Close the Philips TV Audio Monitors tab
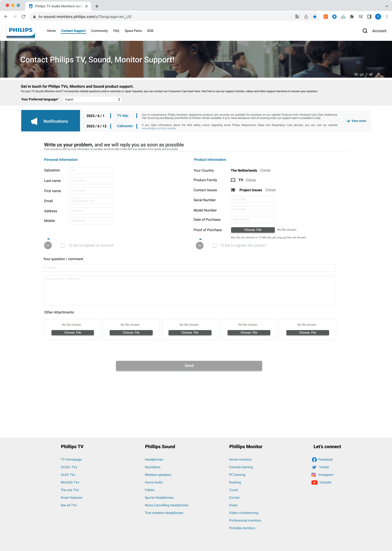Viewport: 392px width, 551px height. tap(86, 6)
